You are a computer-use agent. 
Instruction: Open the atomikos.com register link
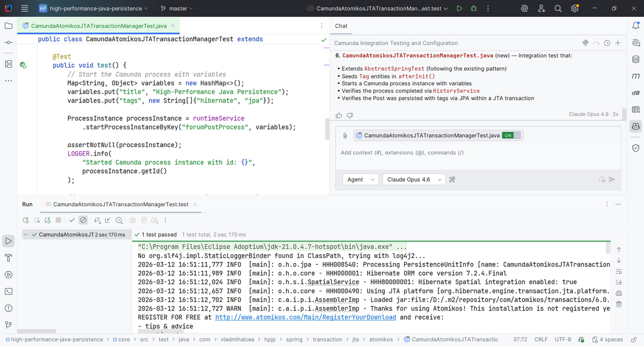(306, 318)
